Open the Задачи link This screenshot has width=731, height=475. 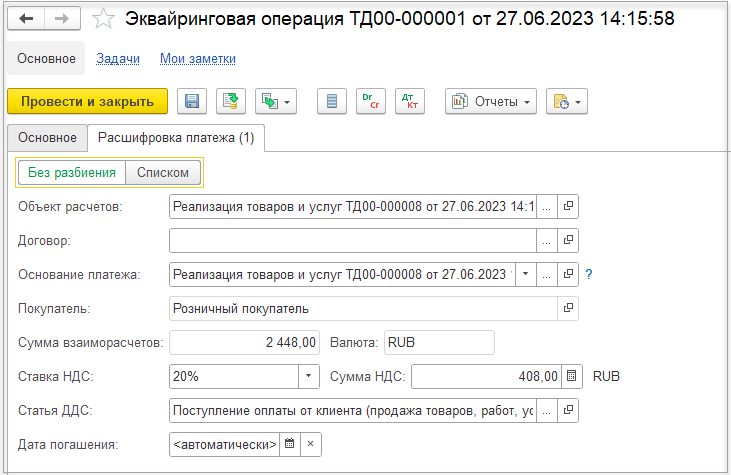pyautogui.click(x=118, y=59)
